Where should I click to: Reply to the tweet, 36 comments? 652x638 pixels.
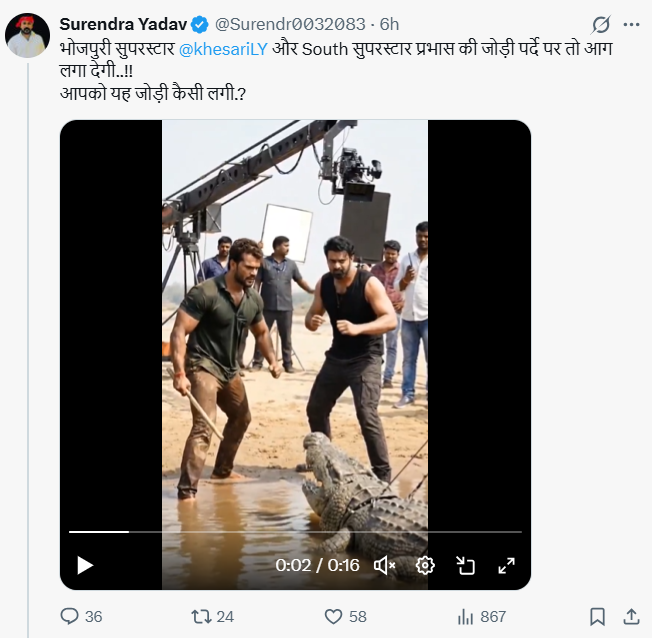coord(70,616)
